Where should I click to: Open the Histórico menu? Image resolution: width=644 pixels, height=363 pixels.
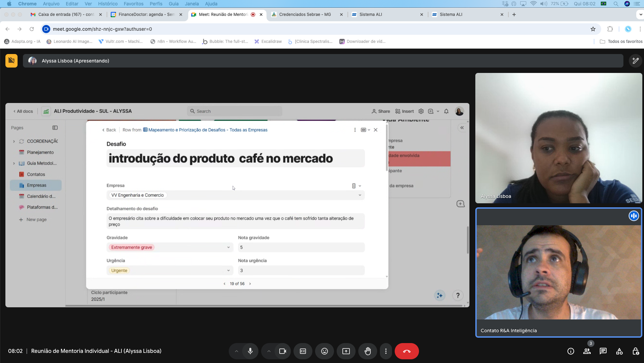coord(108,4)
